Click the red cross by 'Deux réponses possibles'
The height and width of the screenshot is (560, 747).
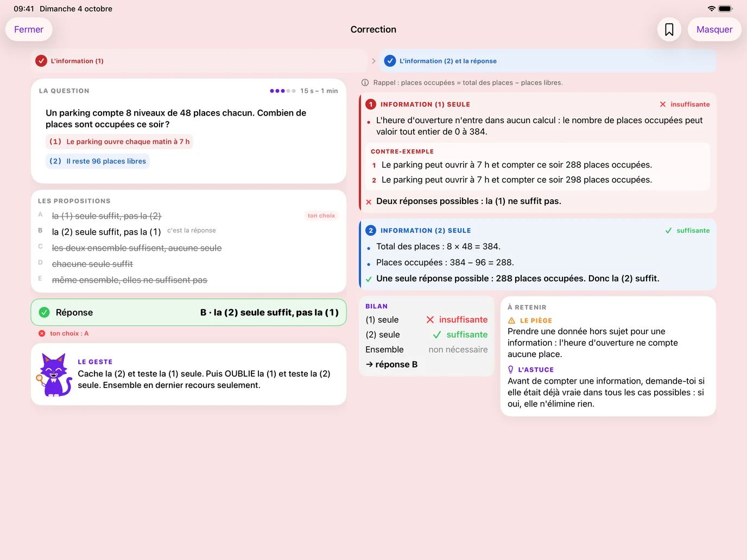369,202
